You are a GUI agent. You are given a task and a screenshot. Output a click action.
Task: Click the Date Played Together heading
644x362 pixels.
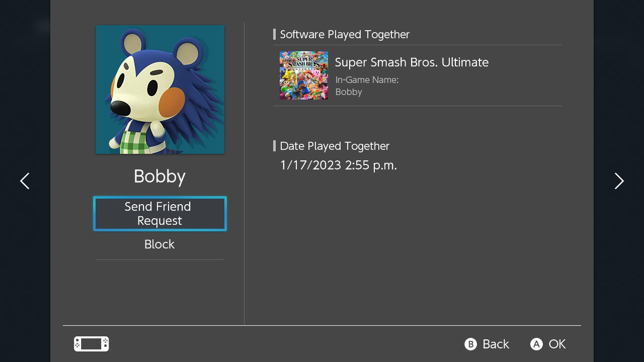335,146
